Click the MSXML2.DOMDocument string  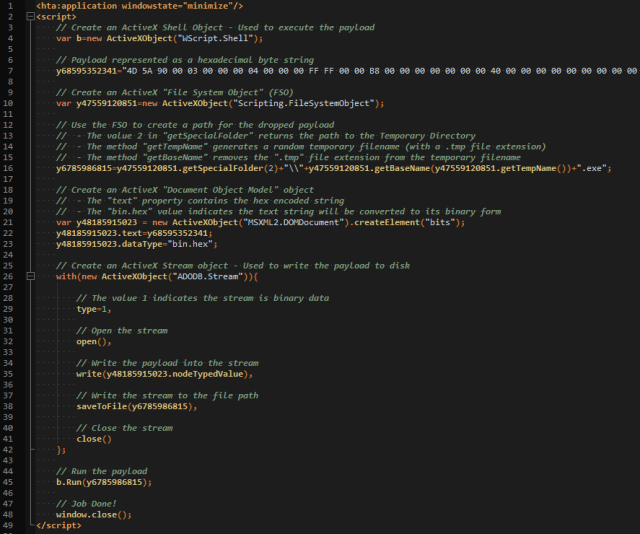pos(293,222)
